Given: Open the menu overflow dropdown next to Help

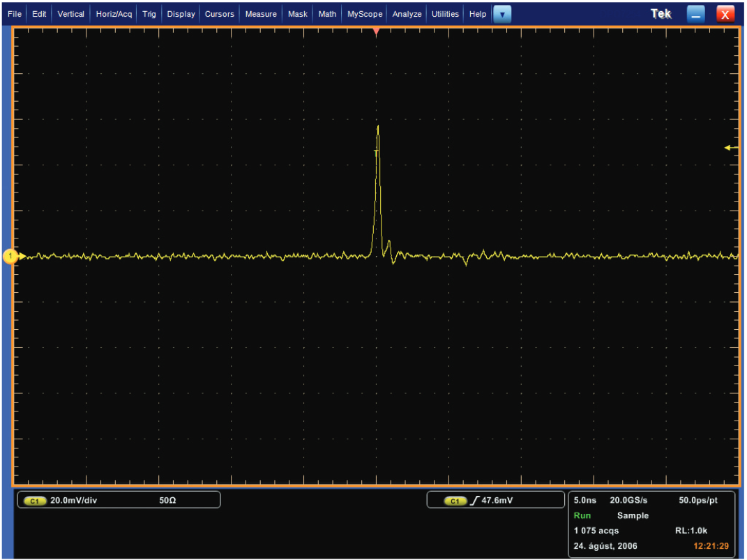Looking at the screenshot, I should tap(502, 13).
